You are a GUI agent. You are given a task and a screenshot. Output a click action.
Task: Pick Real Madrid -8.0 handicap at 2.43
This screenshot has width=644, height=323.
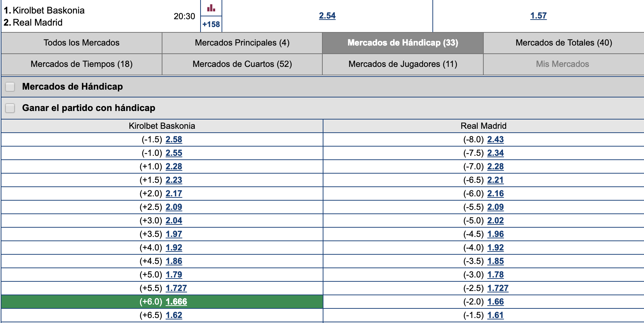pyautogui.click(x=495, y=139)
